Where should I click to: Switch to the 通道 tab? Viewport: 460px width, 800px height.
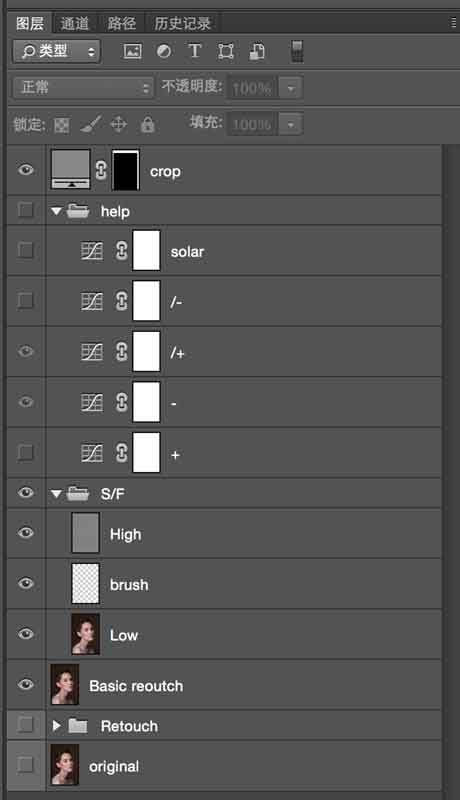(74, 23)
